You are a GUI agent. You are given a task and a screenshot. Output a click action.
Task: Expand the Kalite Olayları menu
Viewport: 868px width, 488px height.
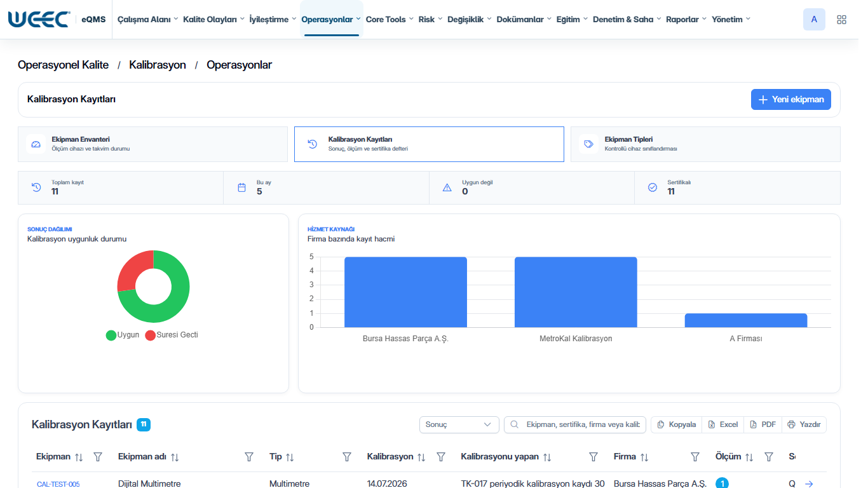(x=214, y=20)
